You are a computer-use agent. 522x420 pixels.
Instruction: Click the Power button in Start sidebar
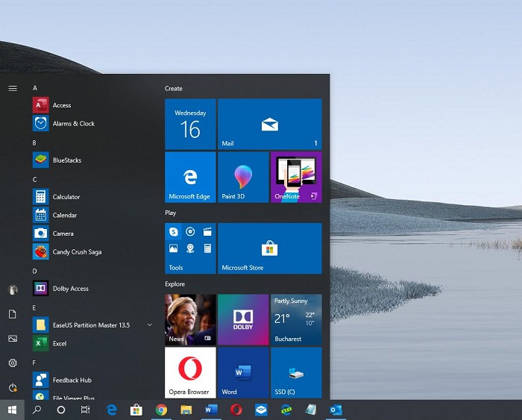click(13, 387)
